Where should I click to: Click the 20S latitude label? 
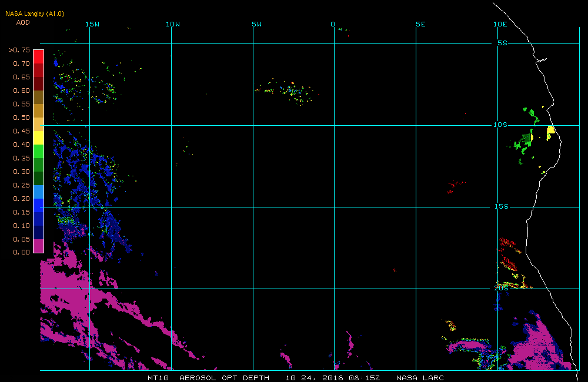502,289
